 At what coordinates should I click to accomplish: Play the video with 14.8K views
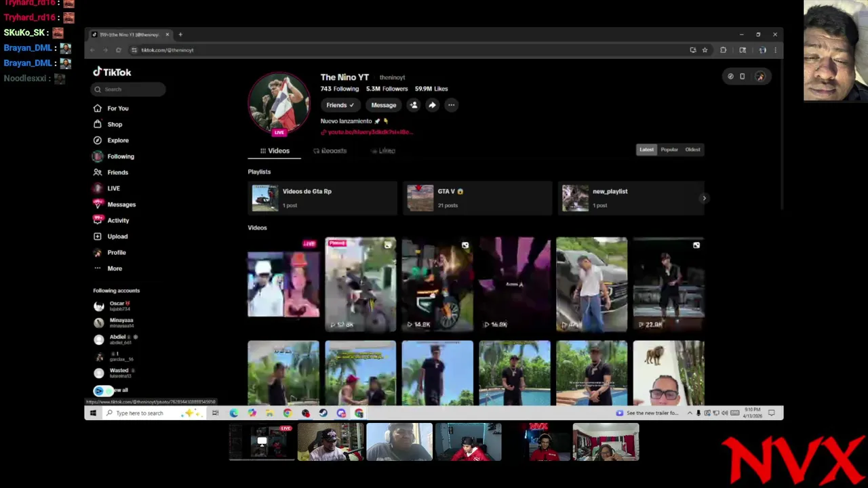(x=437, y=284)
